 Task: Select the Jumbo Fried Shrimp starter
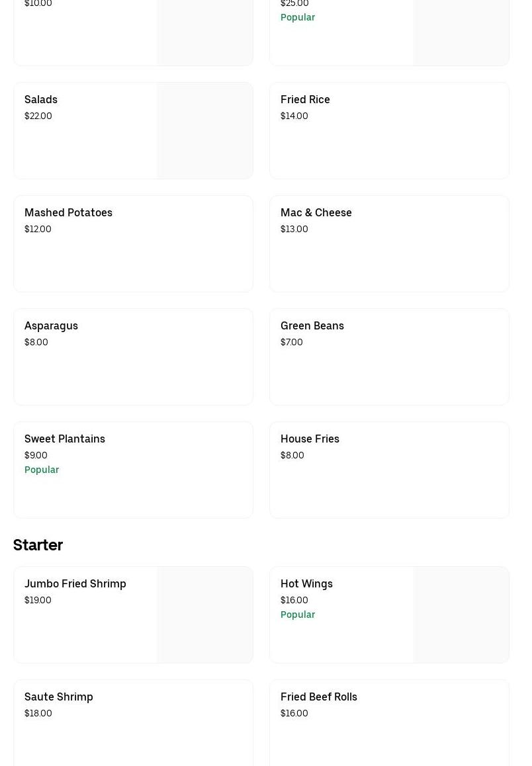pos(75,583)
